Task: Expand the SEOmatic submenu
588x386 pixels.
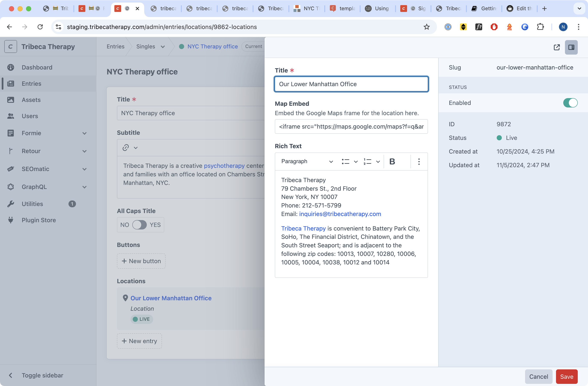Action: pos(84,169)
